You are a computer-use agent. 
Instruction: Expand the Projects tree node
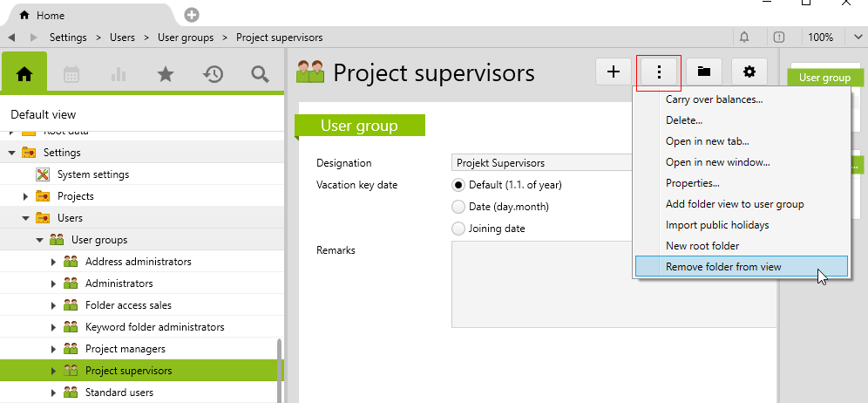[x=26, y=196]
